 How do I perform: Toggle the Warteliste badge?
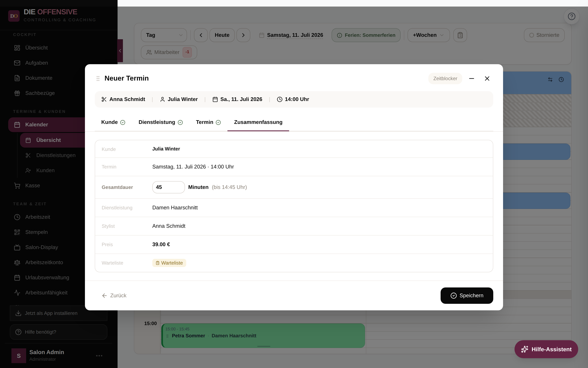click(169, 263)
